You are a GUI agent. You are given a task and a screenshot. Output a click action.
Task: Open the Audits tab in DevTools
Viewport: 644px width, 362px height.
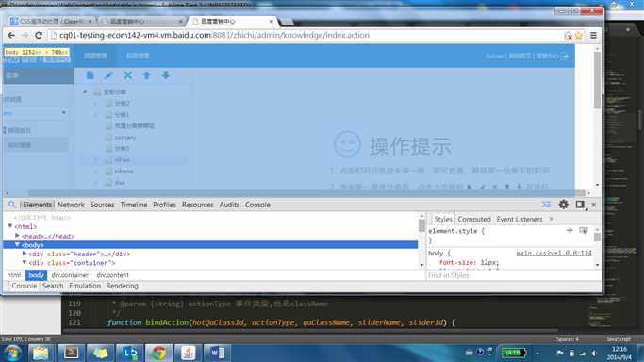229,205
